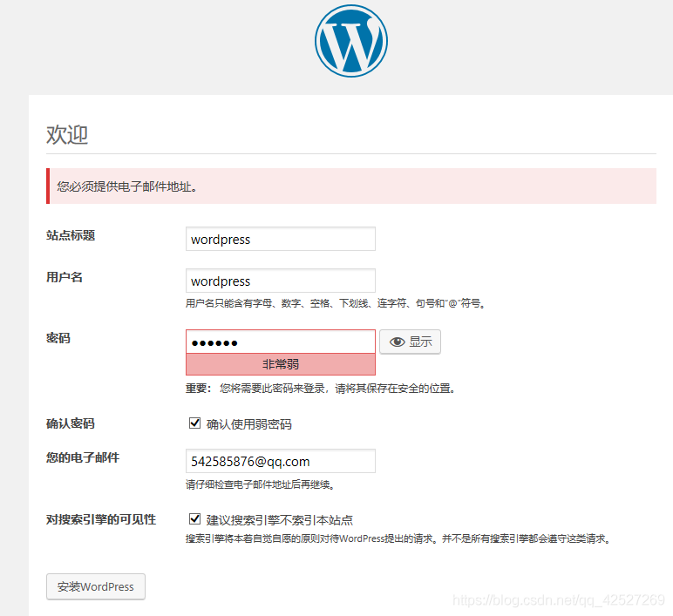Toggle 确认使用弱密码 checkbox
The image size is (673, 616).
click(195, 423)
